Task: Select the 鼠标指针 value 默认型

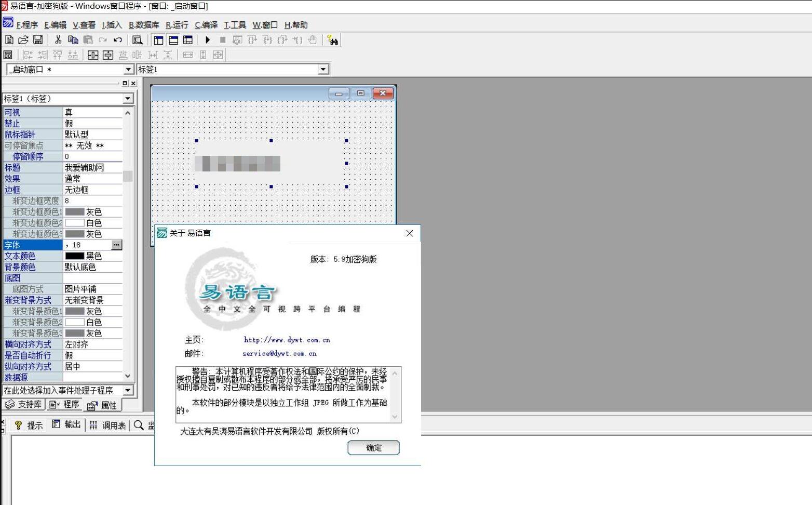Action: (76, 134)
